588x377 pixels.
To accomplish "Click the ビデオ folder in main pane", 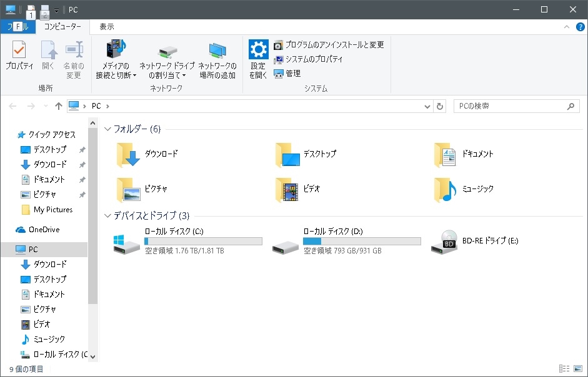I will point(286,189).
